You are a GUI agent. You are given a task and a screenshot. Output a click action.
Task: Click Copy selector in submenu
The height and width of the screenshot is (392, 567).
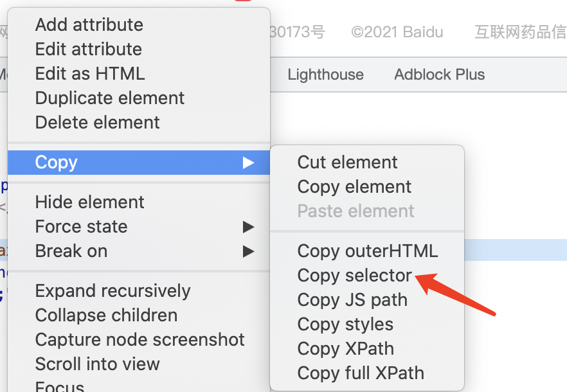(x=355, y=276)
